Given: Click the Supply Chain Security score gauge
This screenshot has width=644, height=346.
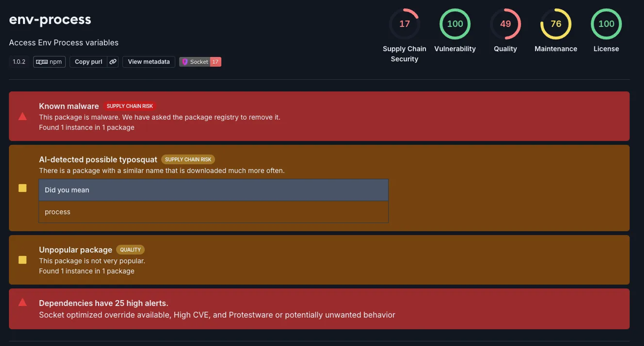Looking at the screenshot, I should [x=405, y=24].
